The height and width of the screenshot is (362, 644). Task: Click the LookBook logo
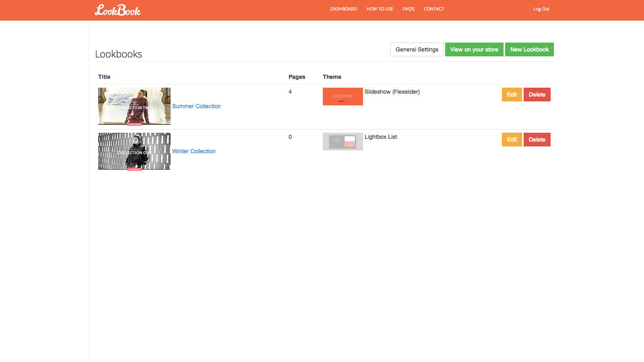point(118,10)
